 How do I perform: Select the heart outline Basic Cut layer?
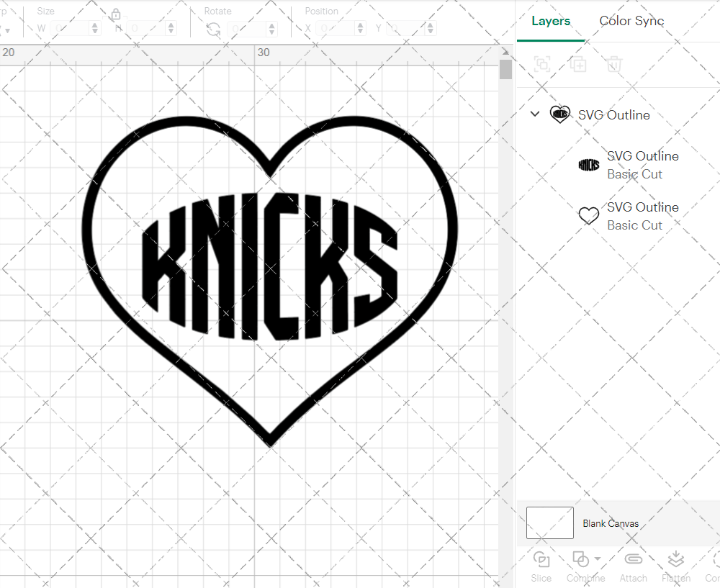(629, 216)
